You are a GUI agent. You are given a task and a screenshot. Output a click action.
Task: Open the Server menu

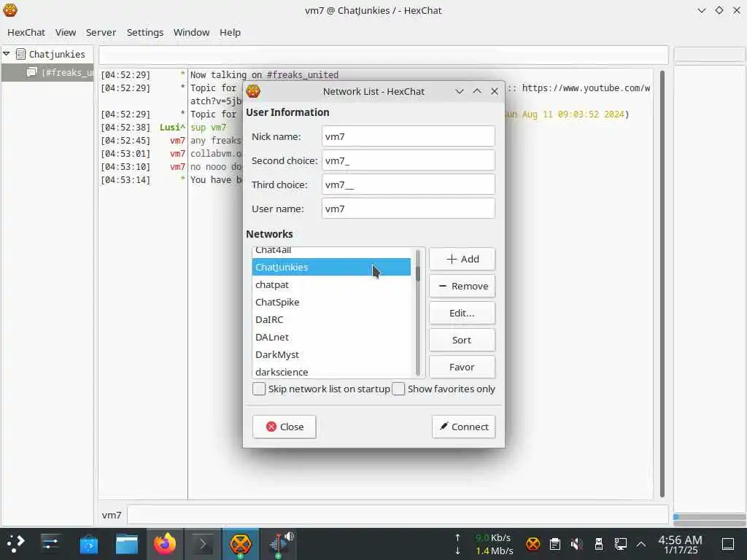click(x=101, y=32)
